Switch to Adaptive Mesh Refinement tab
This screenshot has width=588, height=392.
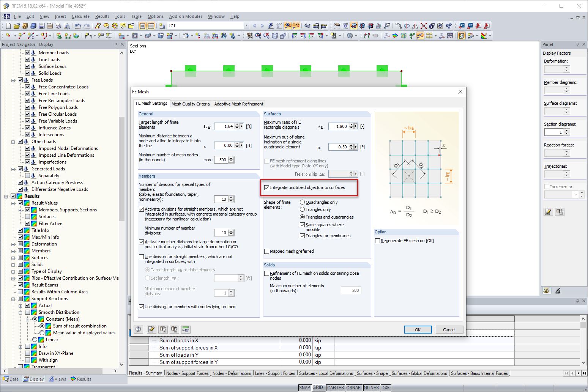(239, 104)
